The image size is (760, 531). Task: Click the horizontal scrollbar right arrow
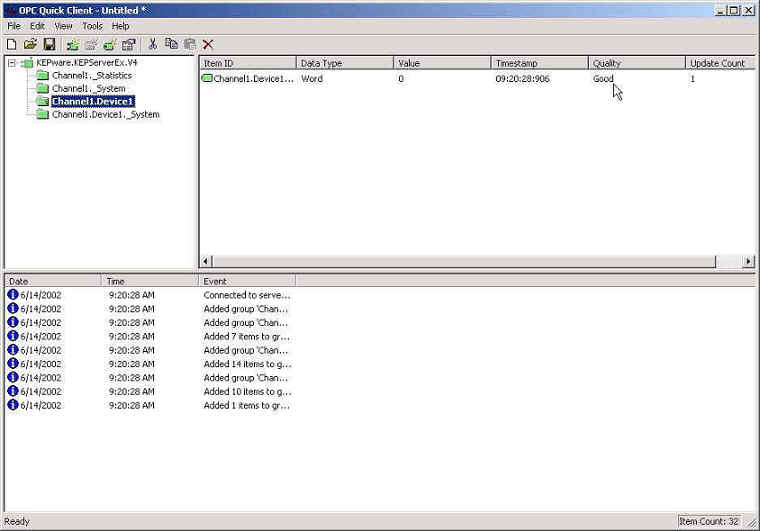[749, 262]
